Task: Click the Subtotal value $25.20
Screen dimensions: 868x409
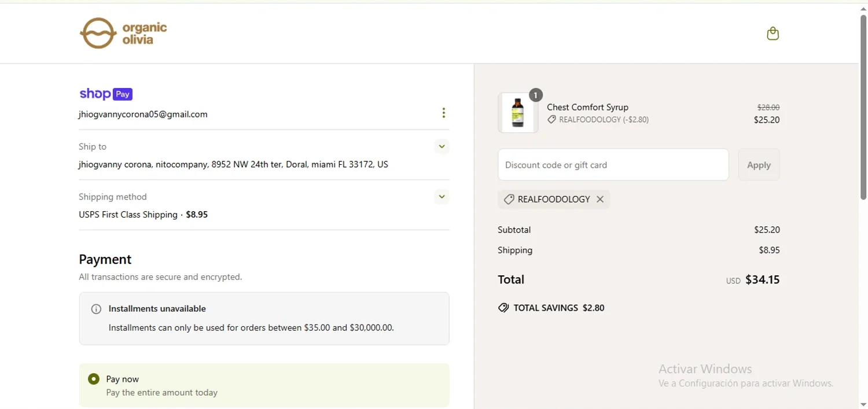Action: tap(767, 230)
